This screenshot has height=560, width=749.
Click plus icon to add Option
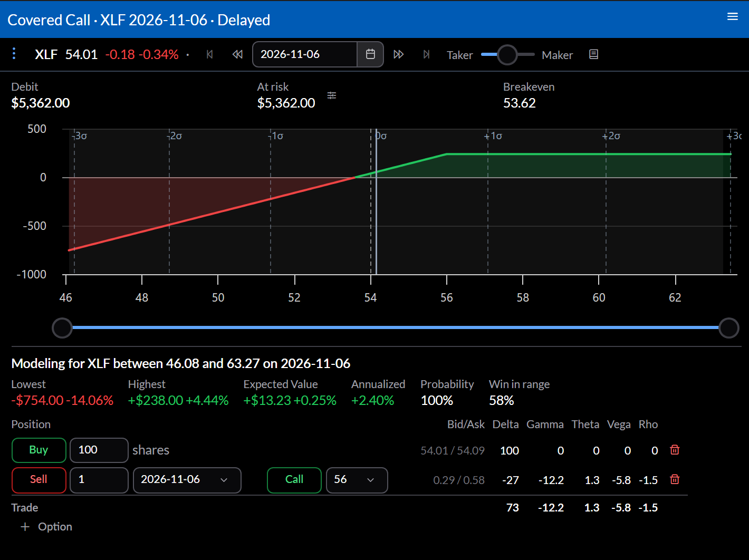coord(25,527)
